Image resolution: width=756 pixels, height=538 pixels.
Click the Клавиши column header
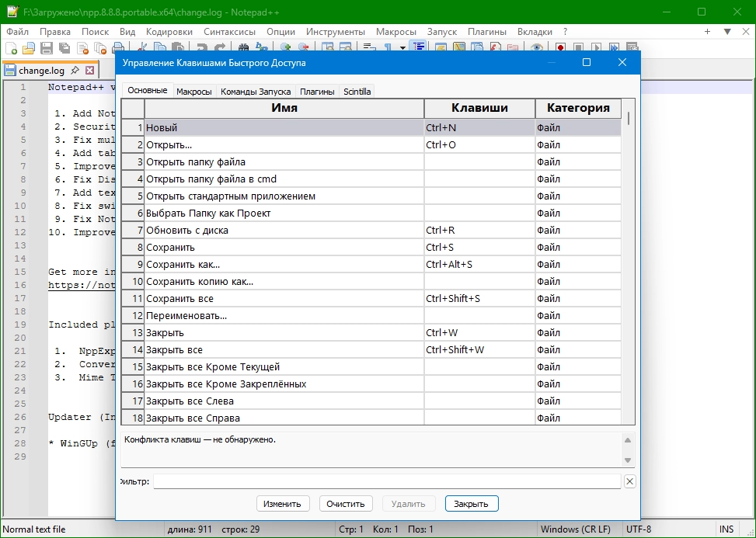click(x=479, y=108)
